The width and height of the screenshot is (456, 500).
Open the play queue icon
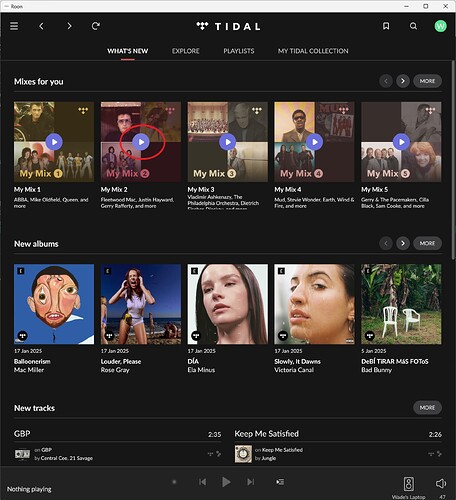point(280,482)
